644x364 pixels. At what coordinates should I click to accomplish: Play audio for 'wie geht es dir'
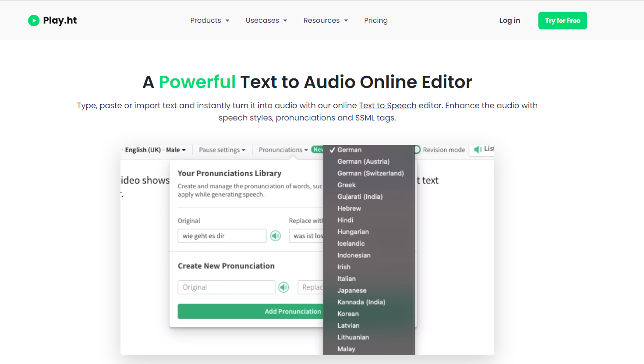276,236
